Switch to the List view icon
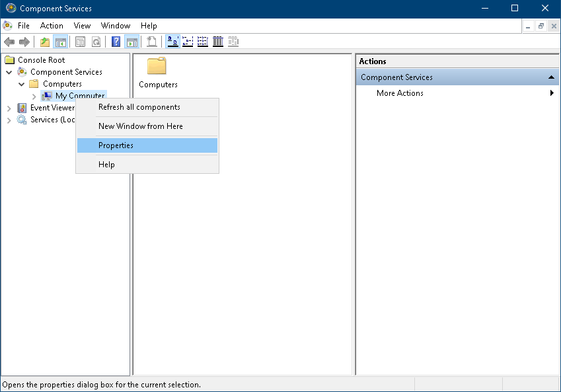 (x=203, y=42)
